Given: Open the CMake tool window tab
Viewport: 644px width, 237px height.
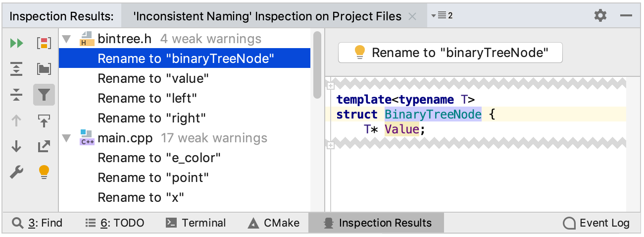Looking at the screenshot, I should click(274, 223).
